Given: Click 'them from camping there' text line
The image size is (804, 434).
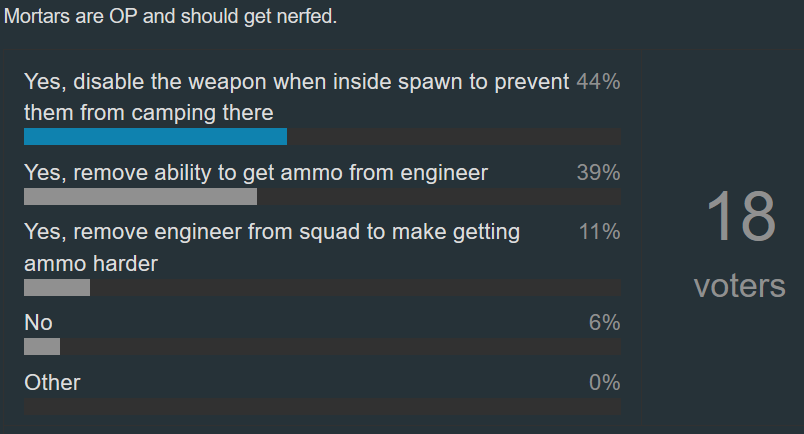Looking at the screenshot, I should point(149,113).
